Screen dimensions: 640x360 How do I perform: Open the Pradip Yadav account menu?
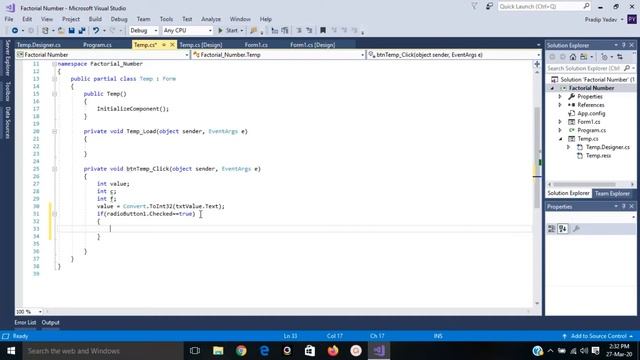(x=604, y=20)
